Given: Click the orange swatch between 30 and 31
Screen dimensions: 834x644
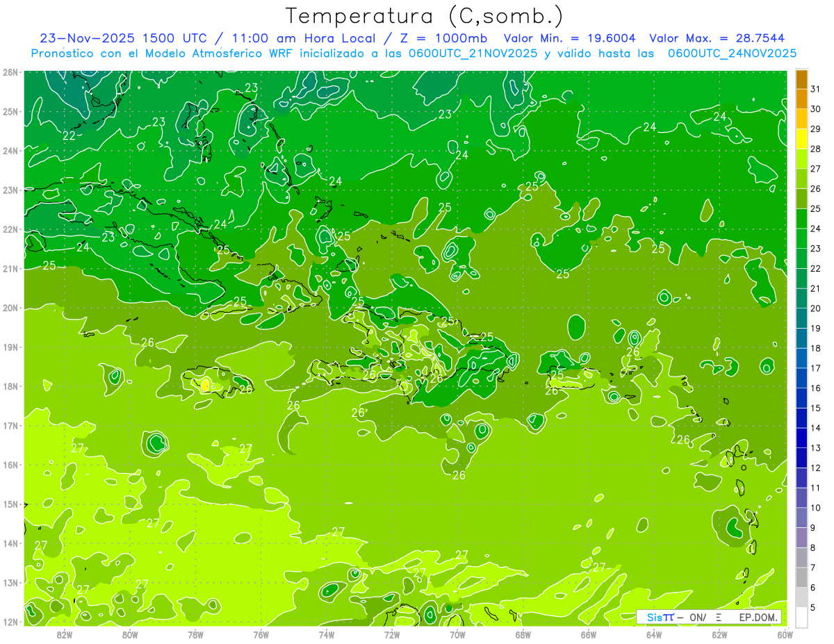Looking at the screenshot, I should pos(801,99).
